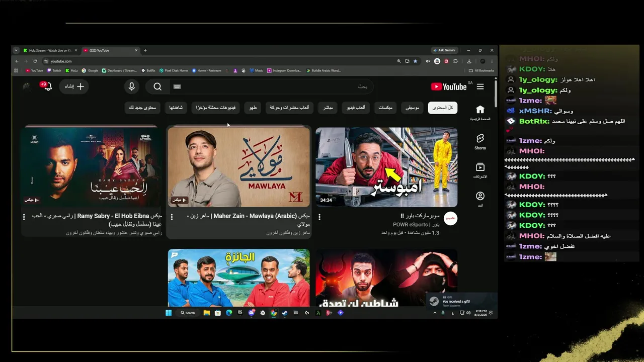Viewport: 644px width, 362px height.
Task: Open File Explorer from the taskbar
Action: (x=206, y=313)
